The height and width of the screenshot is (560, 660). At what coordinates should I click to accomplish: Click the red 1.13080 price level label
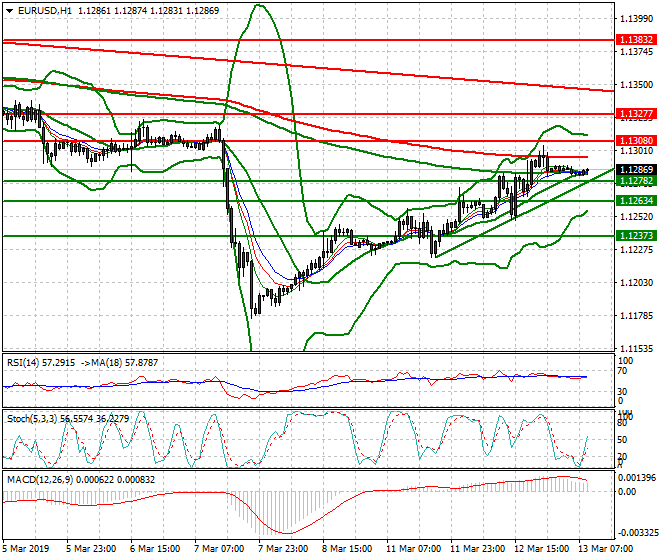coord(636,141)
